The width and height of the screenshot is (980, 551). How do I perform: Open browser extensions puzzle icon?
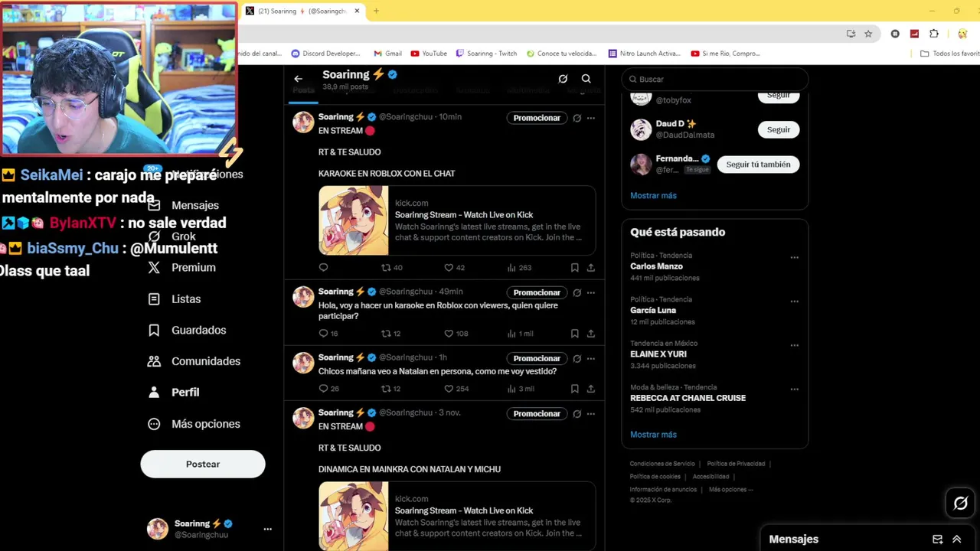(934, 34)
